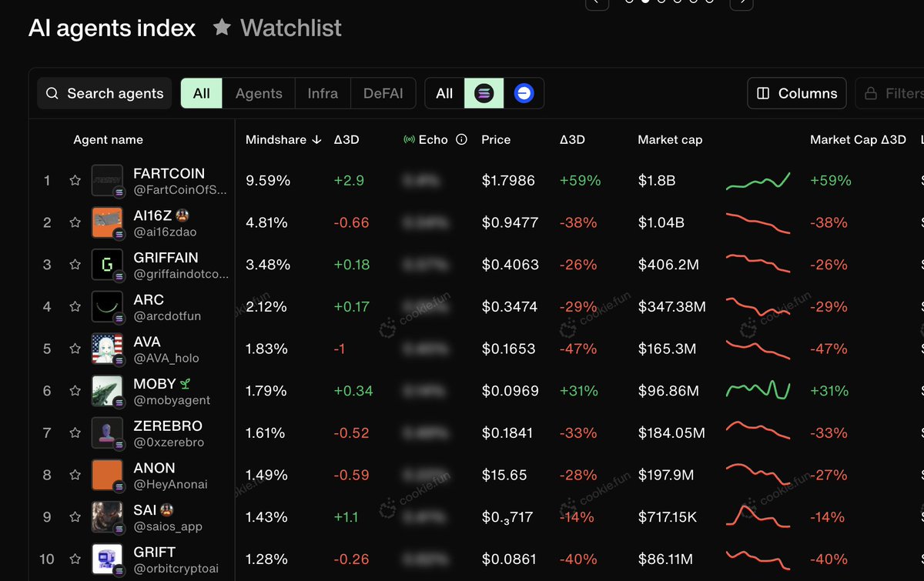Select the Agents category tab
The height and width of the screenshot is (581, 924).
[x=259, y=93]
